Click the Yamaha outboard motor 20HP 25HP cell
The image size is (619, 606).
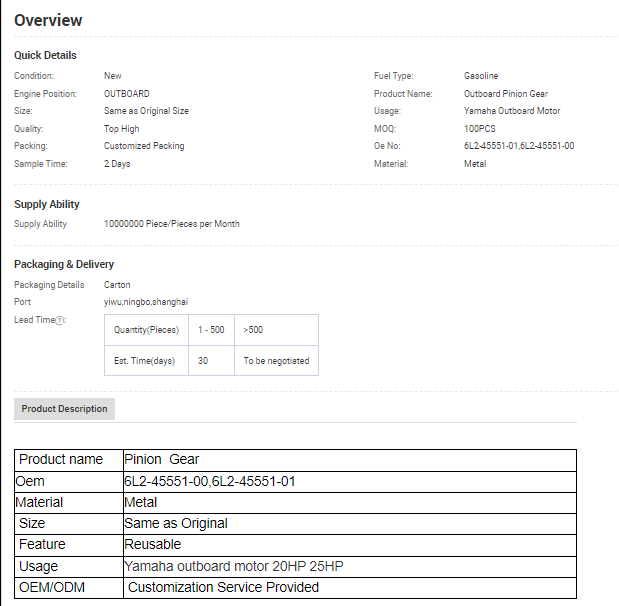pyautogui.click(x=234, y=566)
